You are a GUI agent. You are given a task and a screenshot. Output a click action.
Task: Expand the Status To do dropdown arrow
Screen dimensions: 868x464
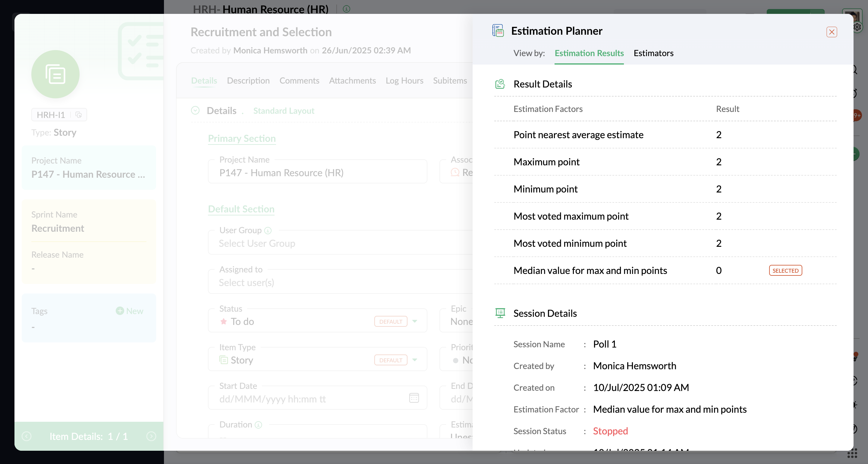(414, 321)
